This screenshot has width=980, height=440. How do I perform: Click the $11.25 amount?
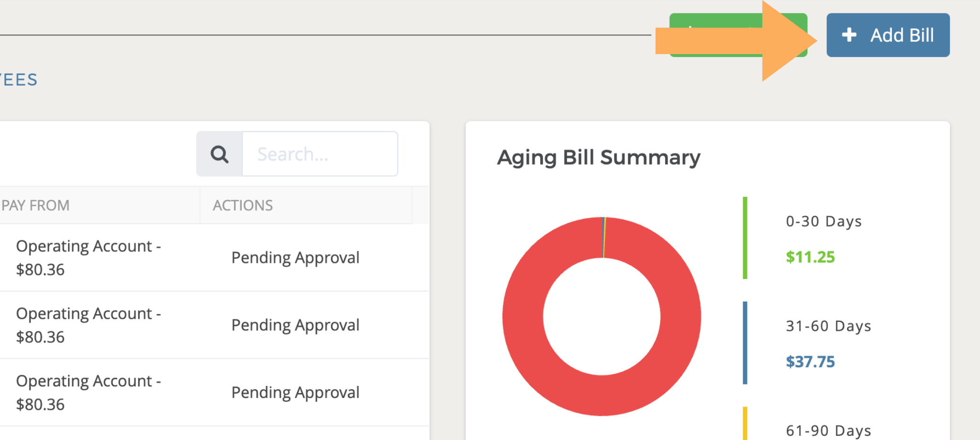point(810,257)
